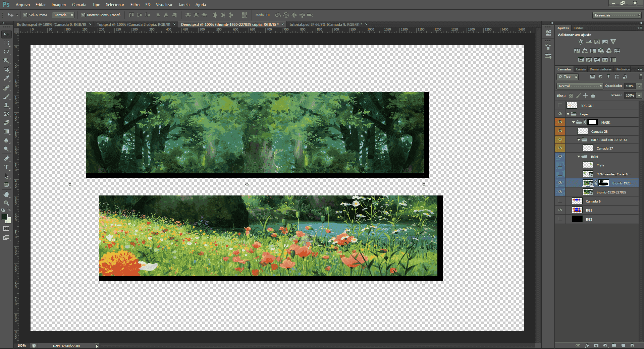Click the Opacidade value field
Screen dimensions: 644x349
pyautogui.click(x=630, y=86)
